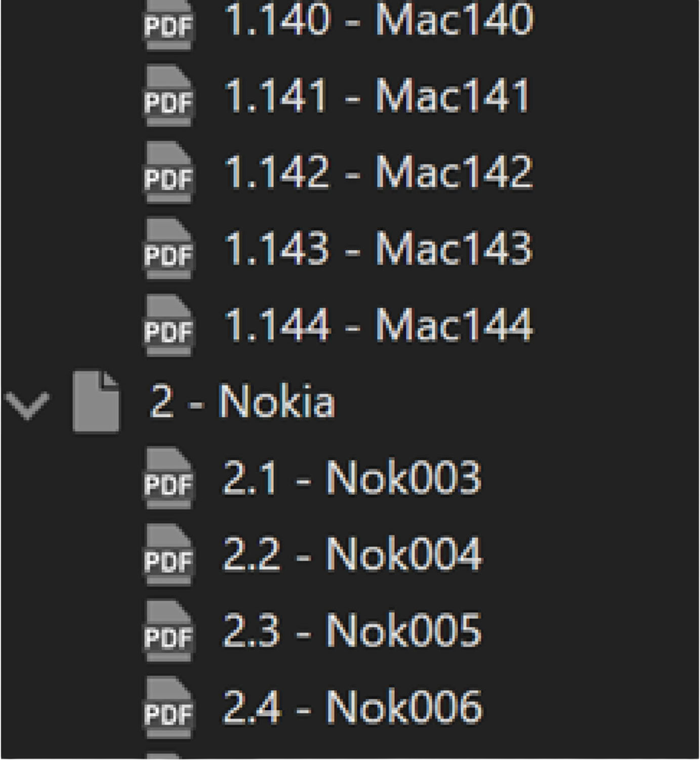Select the 1.142 - Mac142 entry

click(x=379, y=173)
